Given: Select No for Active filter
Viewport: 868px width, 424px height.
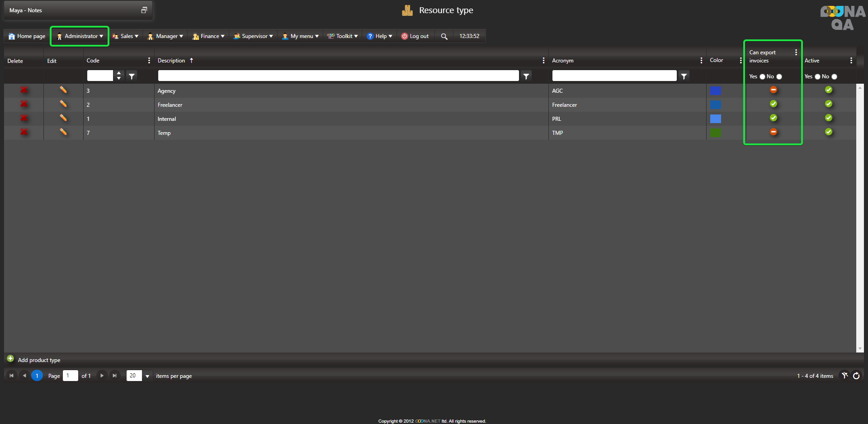Looking at the screenshot, I should pyautogui.click(x=834, y=77).
